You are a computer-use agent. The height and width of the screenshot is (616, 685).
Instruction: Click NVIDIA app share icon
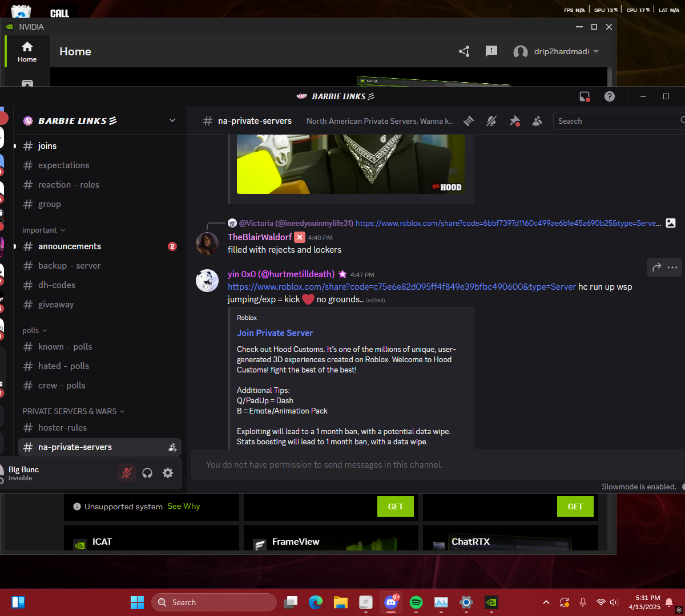coord(464,51)
